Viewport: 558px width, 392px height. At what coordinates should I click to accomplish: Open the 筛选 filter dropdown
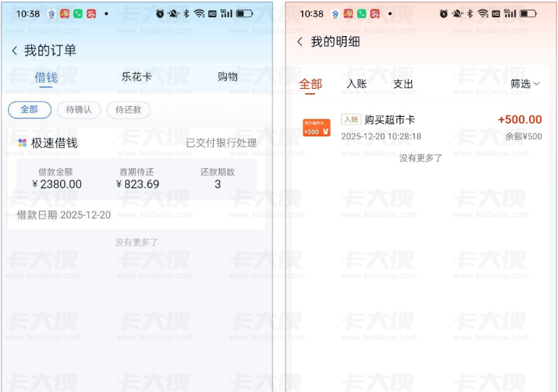[525, 84]
